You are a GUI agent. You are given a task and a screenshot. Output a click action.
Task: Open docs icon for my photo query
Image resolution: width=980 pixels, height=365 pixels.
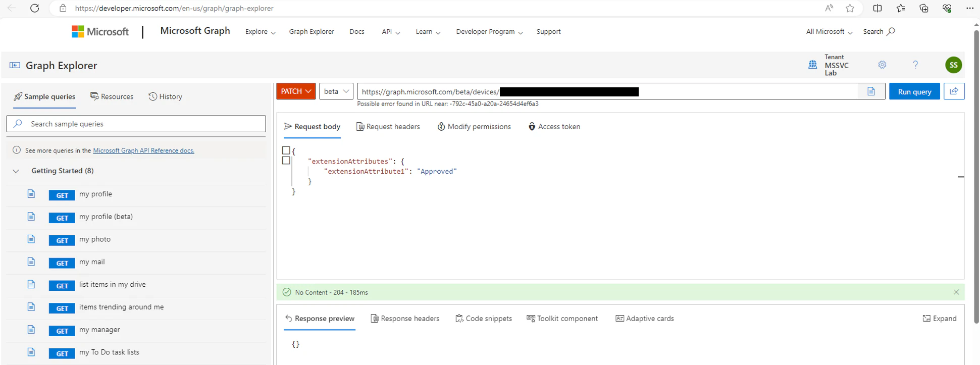(31, 239)
